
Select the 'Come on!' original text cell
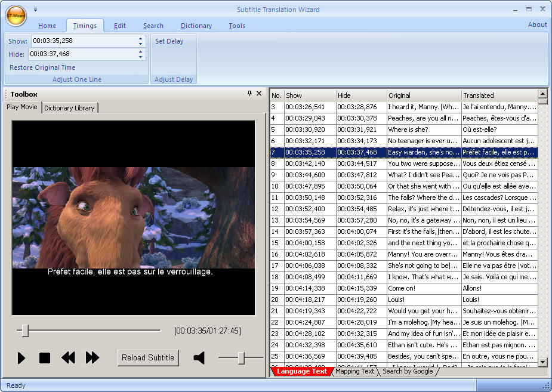(424, 288)
